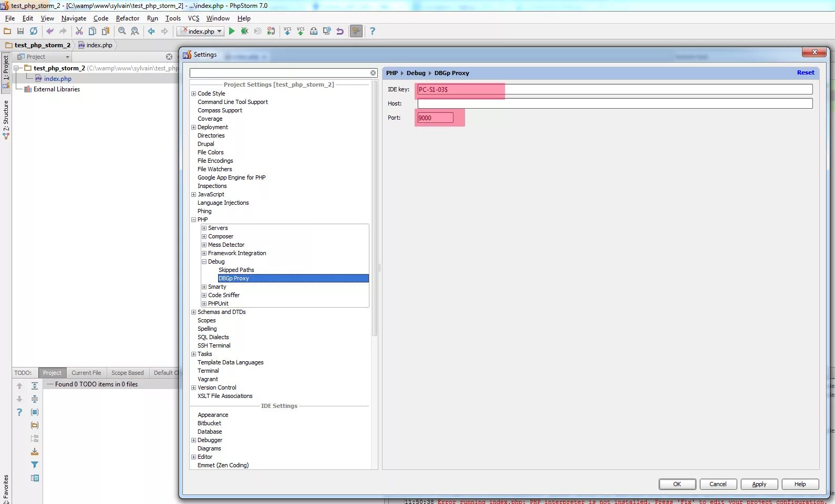Click the VCS update project icon
The image size is (835, 504).
(x=287, y=31)
